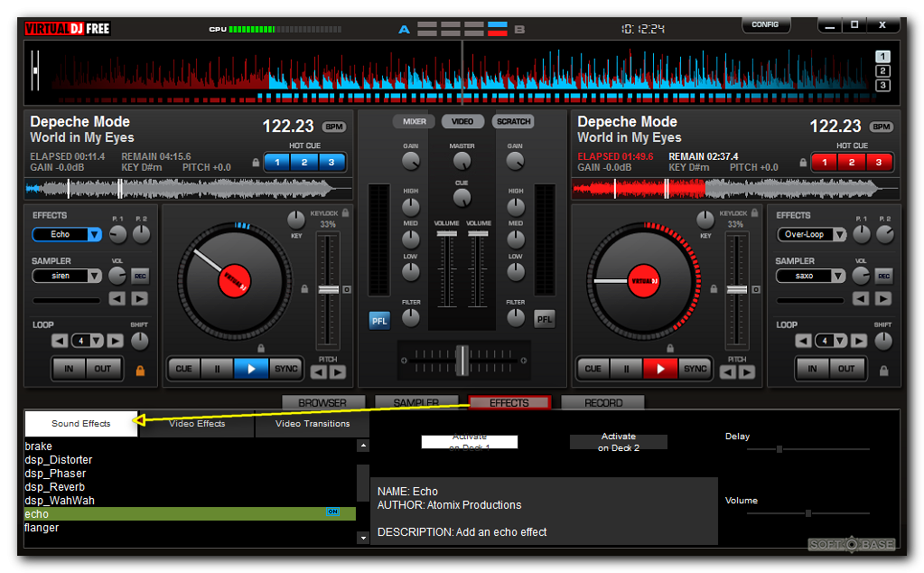Play the right deck track
The image size is (924, 573).
660,369
